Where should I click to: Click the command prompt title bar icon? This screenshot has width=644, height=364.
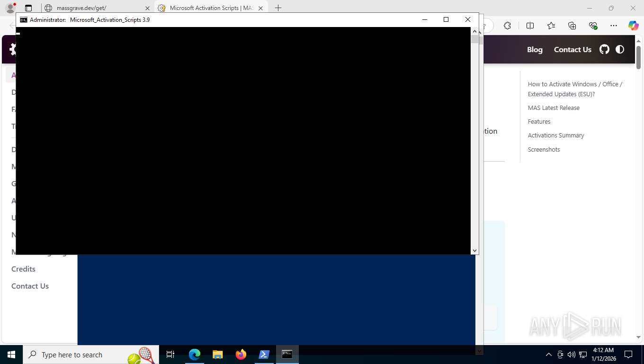tap(23, 20)
